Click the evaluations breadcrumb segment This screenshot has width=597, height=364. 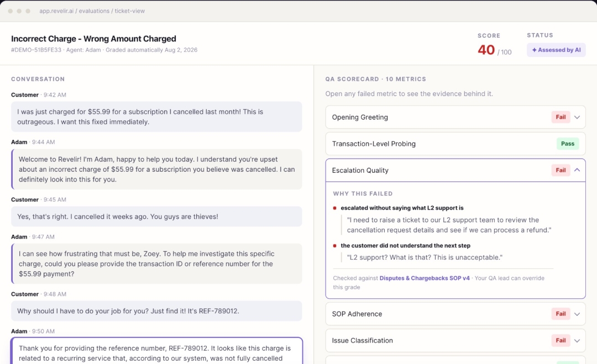[x=94, y=11]
